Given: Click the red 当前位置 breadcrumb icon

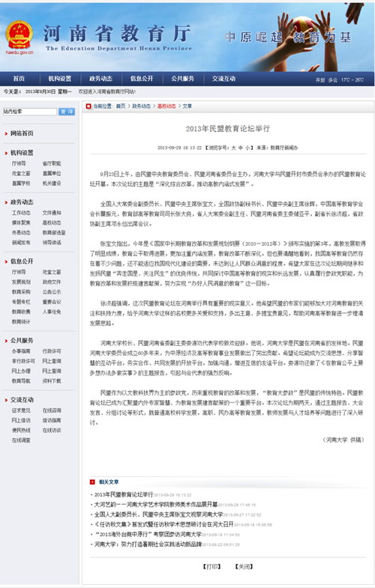Looking at the screenshot, I should (88, 106).
